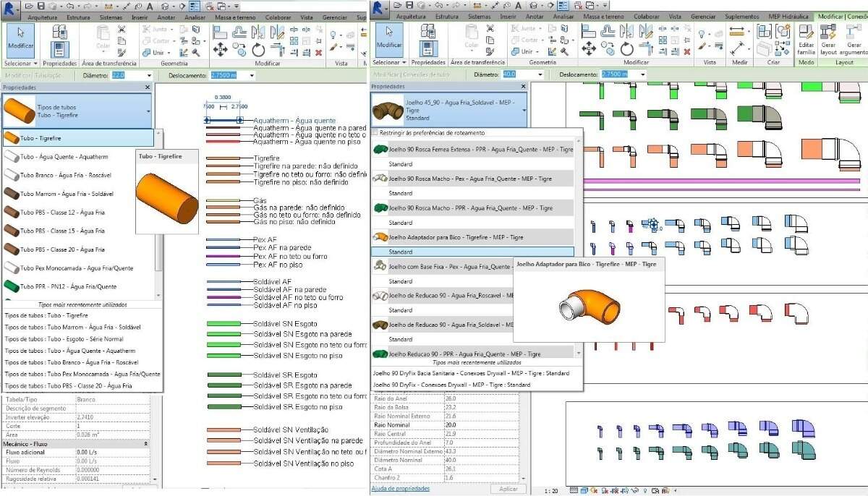Close the left Propriedades panel

(x=148, y=87)
